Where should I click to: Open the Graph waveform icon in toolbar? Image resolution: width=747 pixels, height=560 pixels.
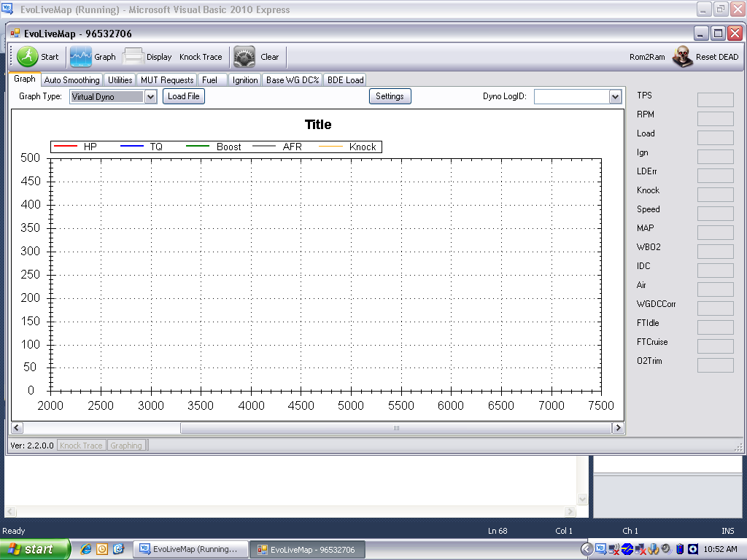[81, 57]
